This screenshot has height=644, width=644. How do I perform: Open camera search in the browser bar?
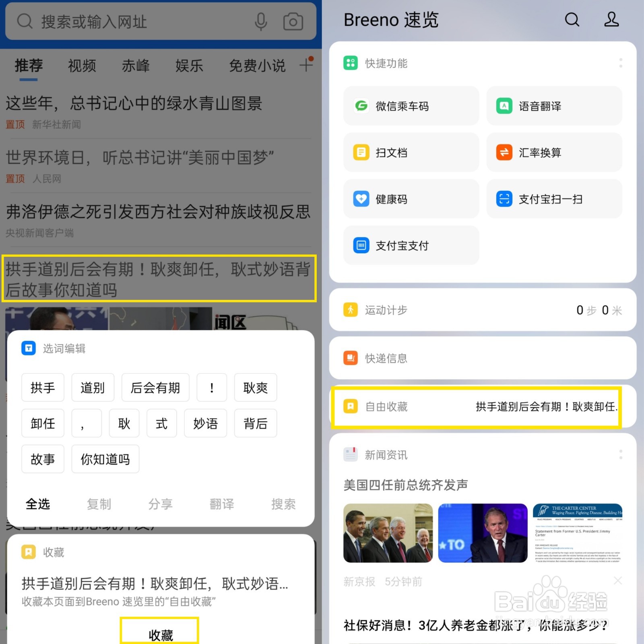[x=293, y=21]
